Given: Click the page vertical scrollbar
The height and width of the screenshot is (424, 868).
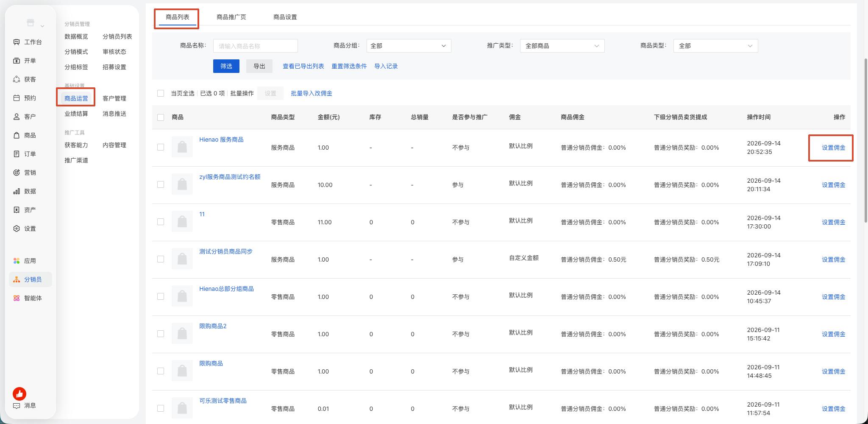Looking at the screenshot, I should (x=865, y=140).
